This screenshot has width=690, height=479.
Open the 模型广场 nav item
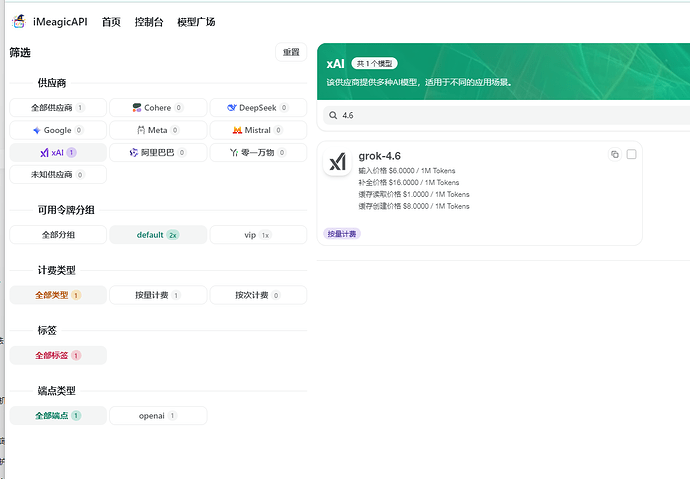click(196, 22)
